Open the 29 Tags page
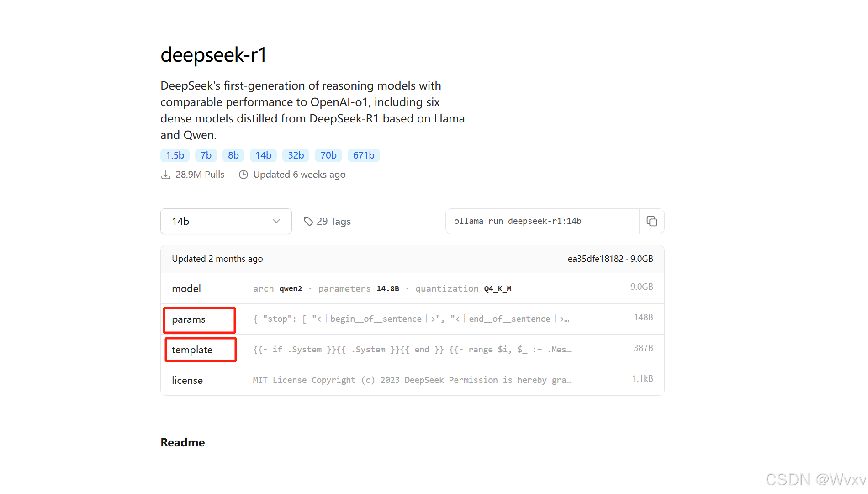The image size is (868, 494). (334, 221)
